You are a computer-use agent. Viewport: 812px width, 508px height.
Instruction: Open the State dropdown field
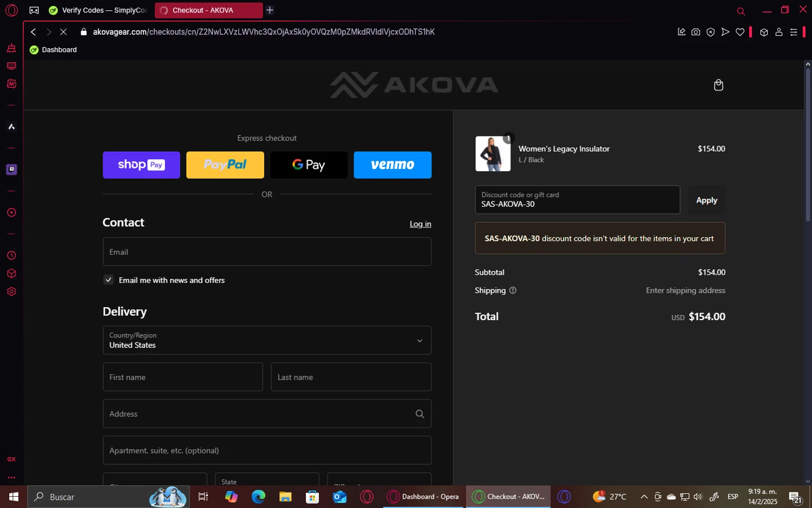point(267,479)
